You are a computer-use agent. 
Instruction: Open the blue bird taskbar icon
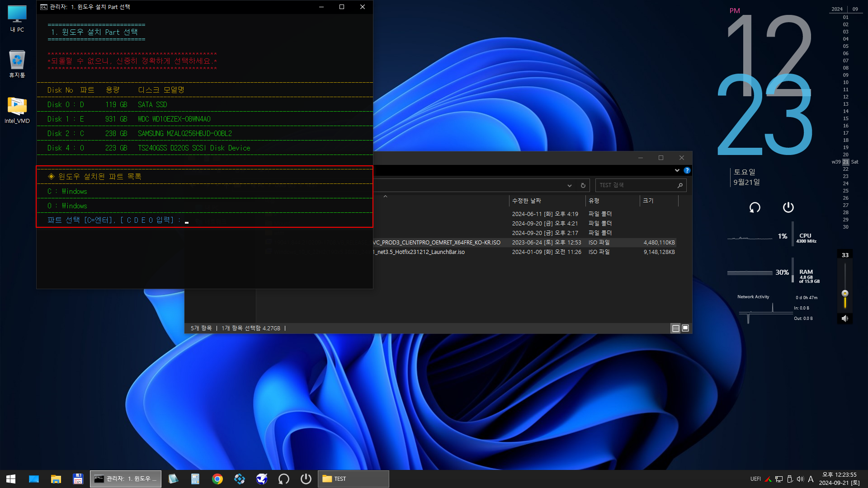tap(262, 479)
